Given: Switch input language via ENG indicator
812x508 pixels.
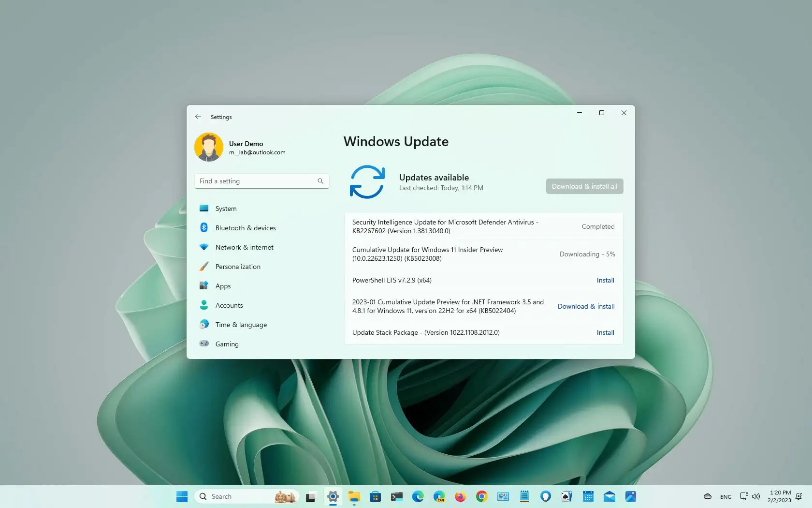Looking at the screenshot, I should (x=725, y=497).
